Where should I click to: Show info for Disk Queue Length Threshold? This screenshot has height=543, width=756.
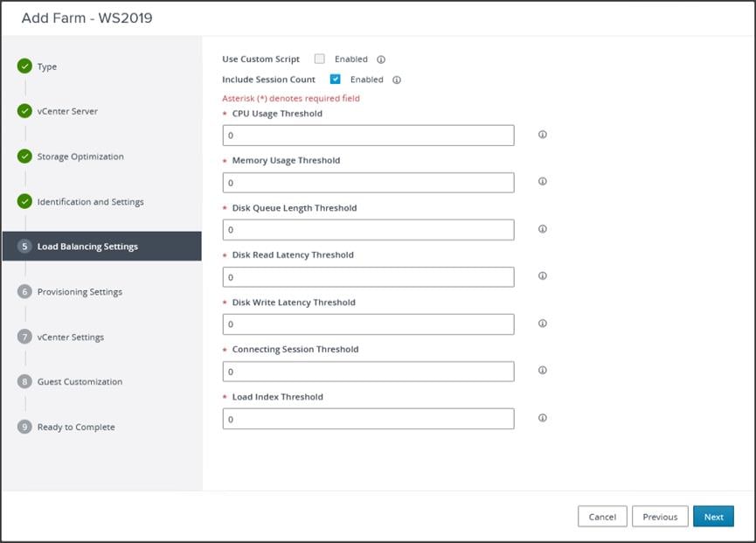(x=543, y=229)
